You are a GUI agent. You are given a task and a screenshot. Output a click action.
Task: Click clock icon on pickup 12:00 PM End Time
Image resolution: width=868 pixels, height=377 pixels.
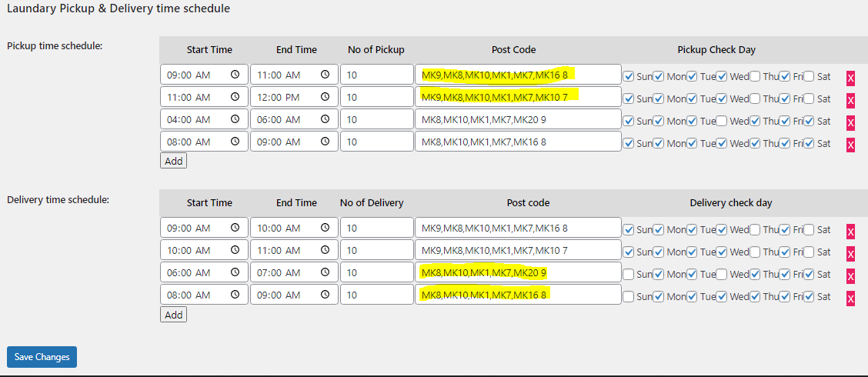(325, 98)
